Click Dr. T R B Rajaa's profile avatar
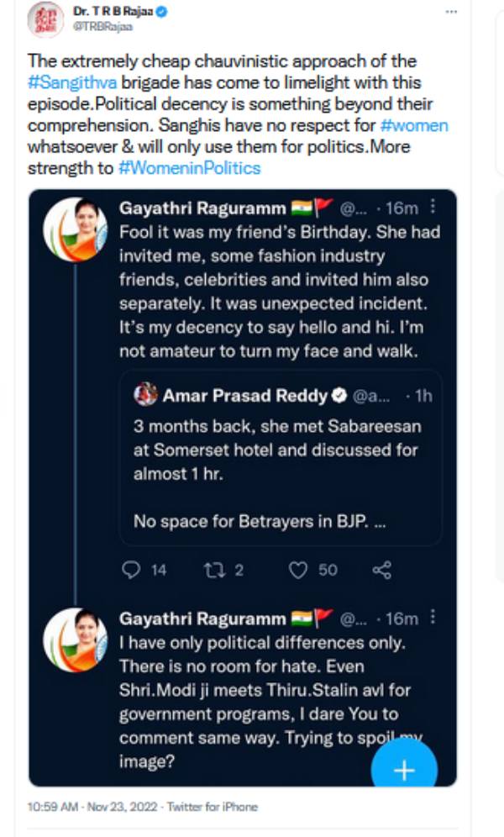 (45, 20)
